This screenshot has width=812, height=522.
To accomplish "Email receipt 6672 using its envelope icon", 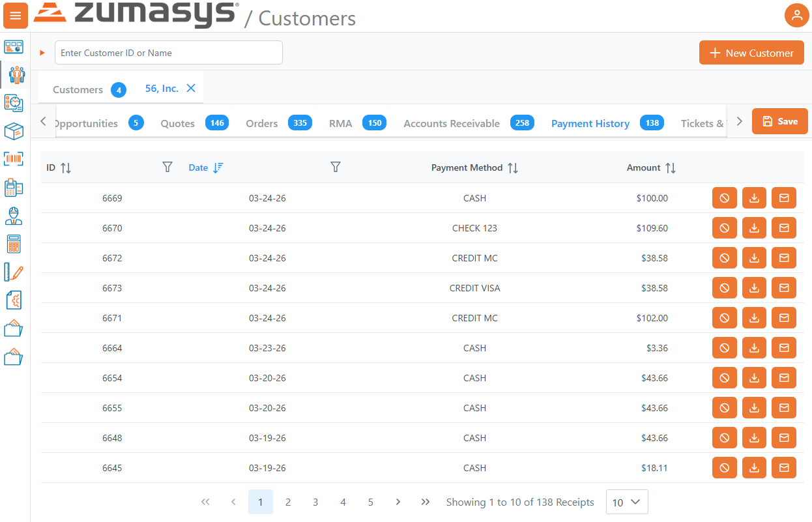I will coord(784,257).
